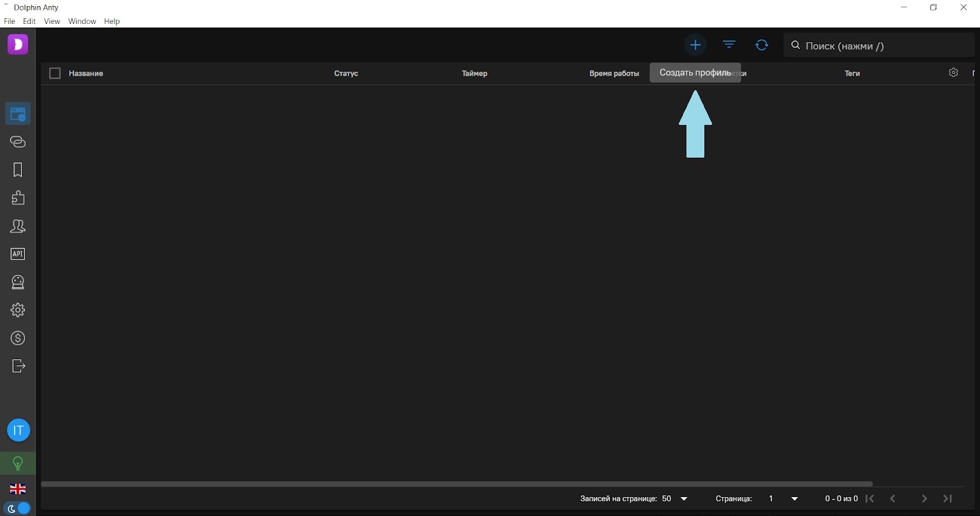Image resolution: width=980 pixels, height=516 pixels.
Task: Open the Help menu
Action: [x=112, y=21]
